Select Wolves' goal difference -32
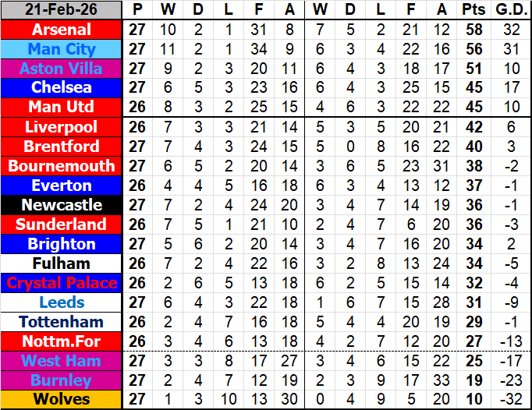Viewport: 532px width, 410px height. (510, 400)
